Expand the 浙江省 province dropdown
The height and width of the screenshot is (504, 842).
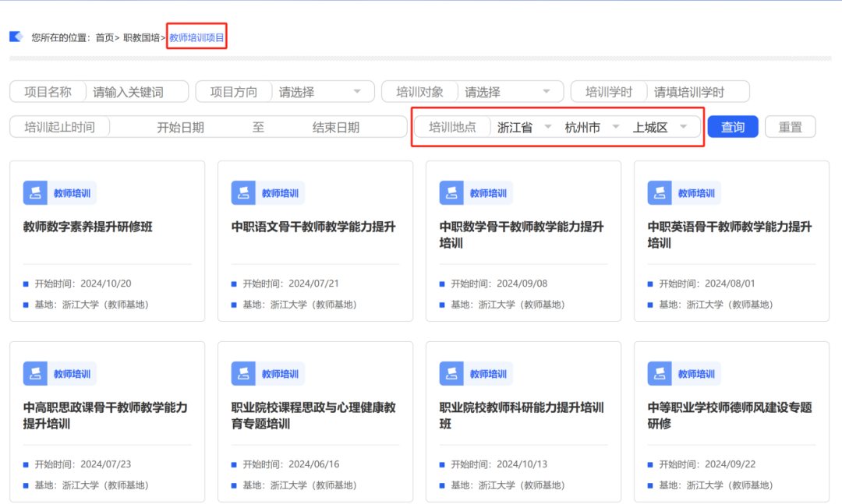[x=522, y=127]
